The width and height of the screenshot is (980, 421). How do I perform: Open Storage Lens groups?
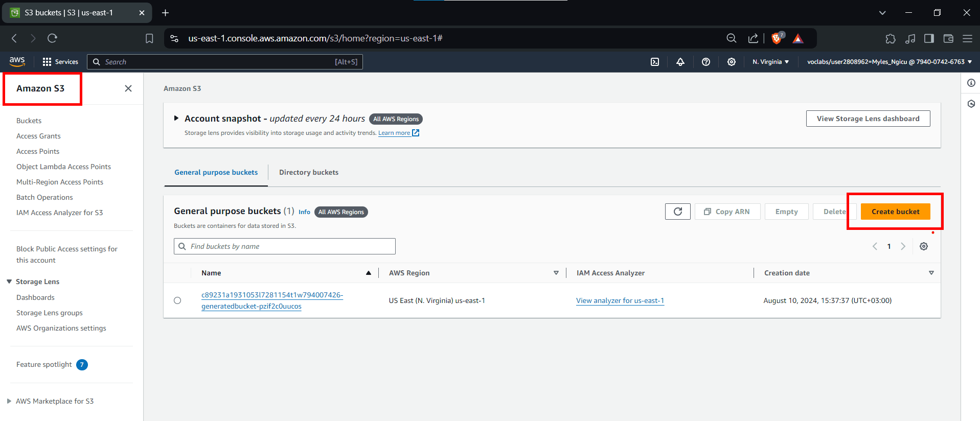50,313
